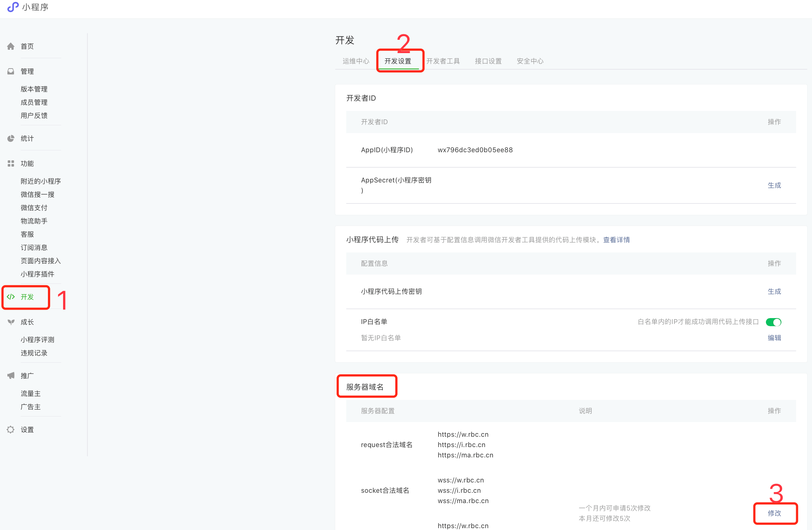This screenshot has height=530, width=812.
Task: Click the mini program logo icon
Action: (13, 7)
